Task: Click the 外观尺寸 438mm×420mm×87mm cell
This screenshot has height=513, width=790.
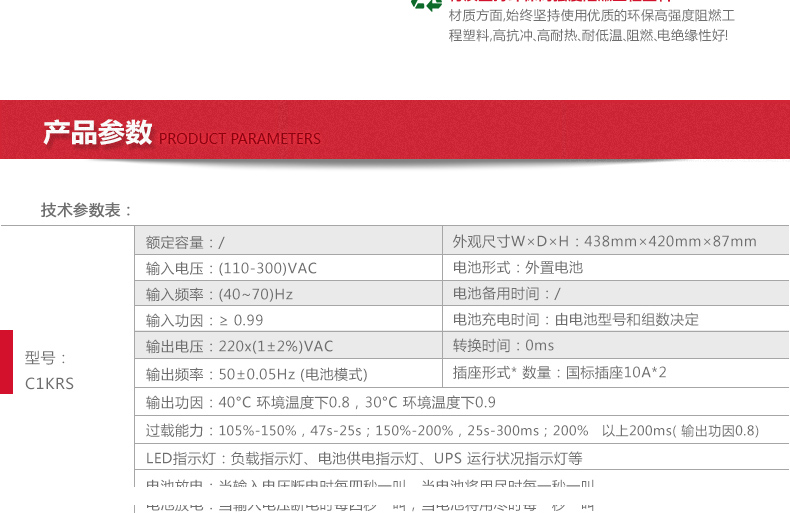Action: (x=616, y=241)
